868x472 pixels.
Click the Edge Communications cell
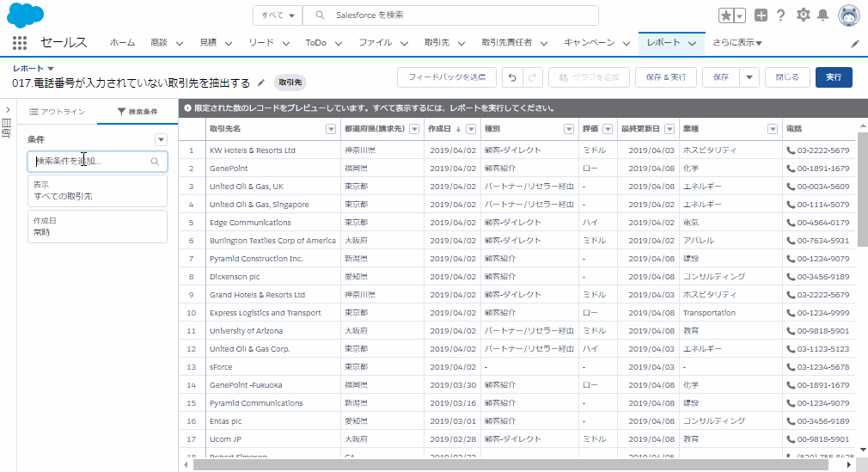coord(273,223)
